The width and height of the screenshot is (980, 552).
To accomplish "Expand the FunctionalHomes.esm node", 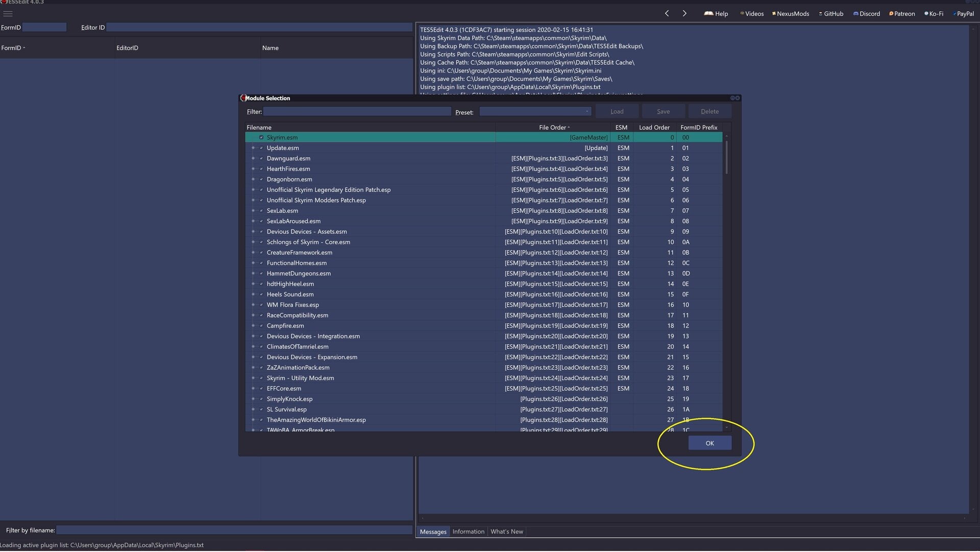I will 253,263.
